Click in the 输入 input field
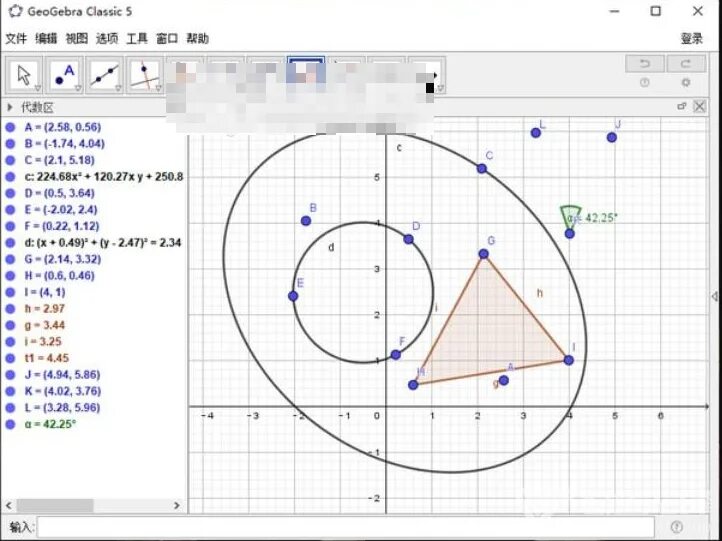The width and height of the screenshot is (722, 541). tap(346, 526)
